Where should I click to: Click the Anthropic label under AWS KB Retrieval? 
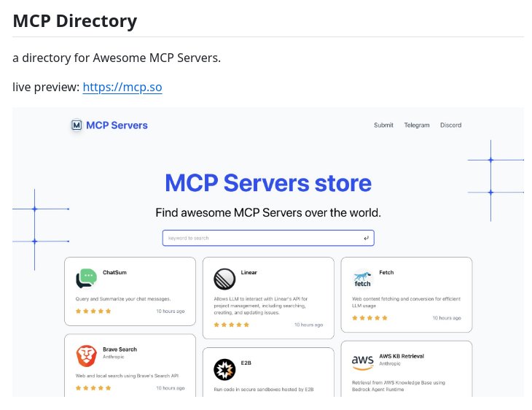[x=390, y=363]
